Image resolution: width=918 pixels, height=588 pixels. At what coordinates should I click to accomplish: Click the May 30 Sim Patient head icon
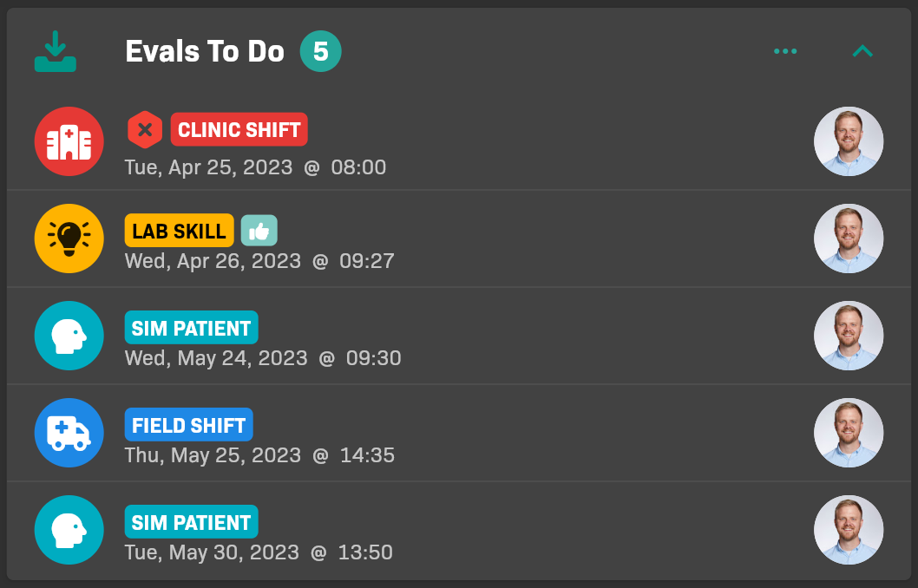coord(69,530)
